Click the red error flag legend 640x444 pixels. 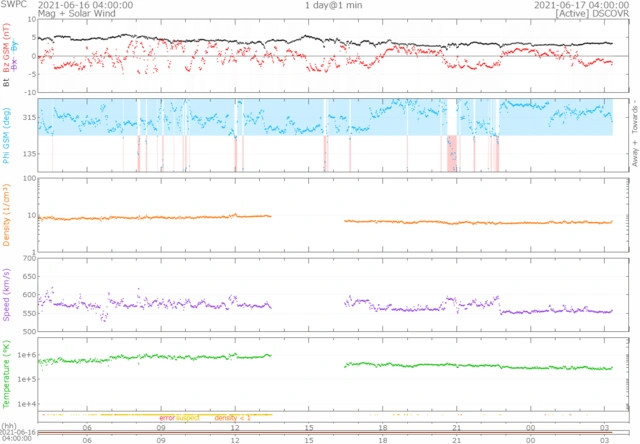tap(167, 416)
